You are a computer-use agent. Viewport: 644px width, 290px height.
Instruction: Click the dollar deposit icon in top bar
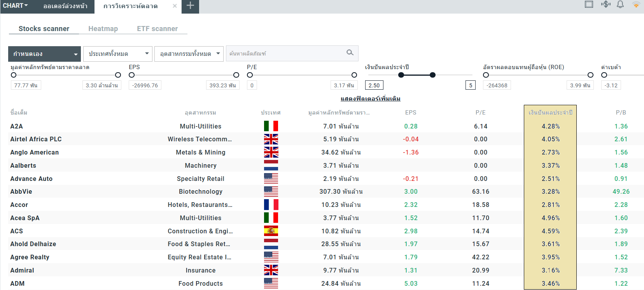(605, 5)
